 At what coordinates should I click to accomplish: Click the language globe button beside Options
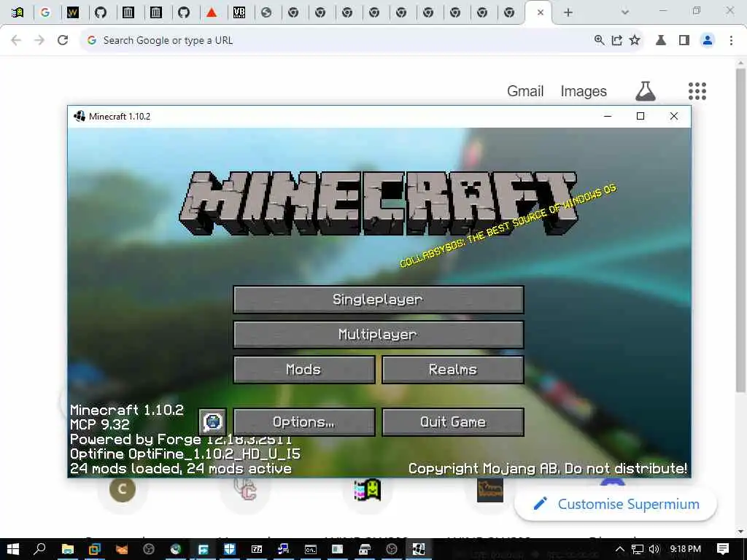click(x=212, y=422)
